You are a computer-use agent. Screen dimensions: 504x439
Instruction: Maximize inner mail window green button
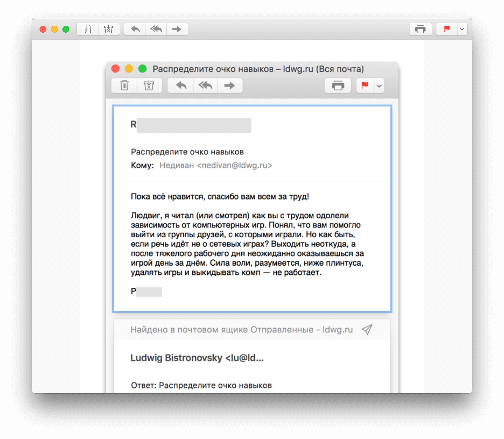coord(142,69)
